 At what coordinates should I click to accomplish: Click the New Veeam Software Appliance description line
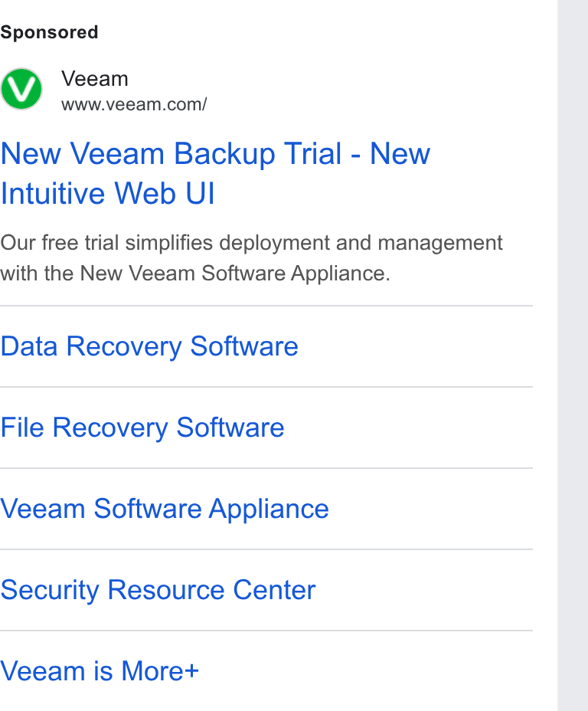[194, 274]
